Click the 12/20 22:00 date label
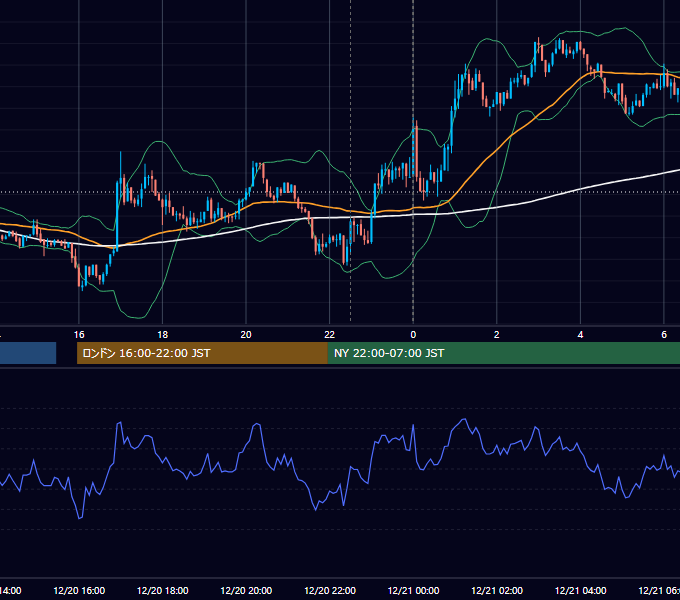 pyautogui.click(x=330, y=590)
